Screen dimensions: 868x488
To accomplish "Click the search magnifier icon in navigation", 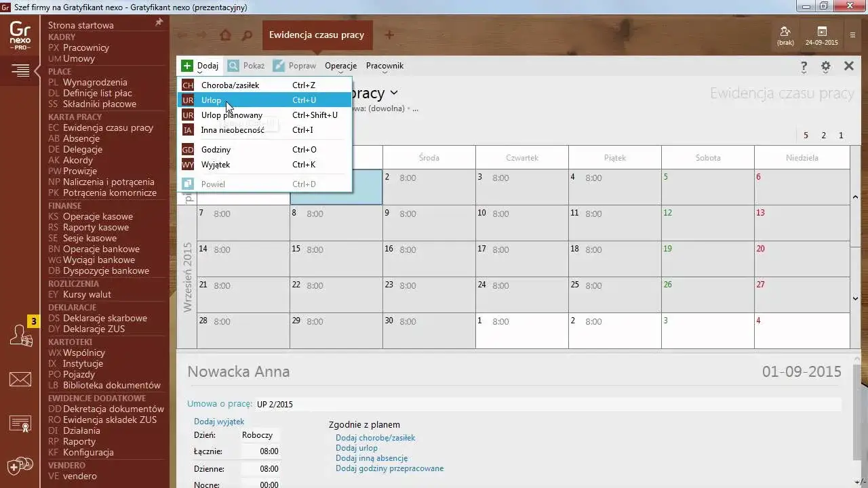I will pos(248,35).
